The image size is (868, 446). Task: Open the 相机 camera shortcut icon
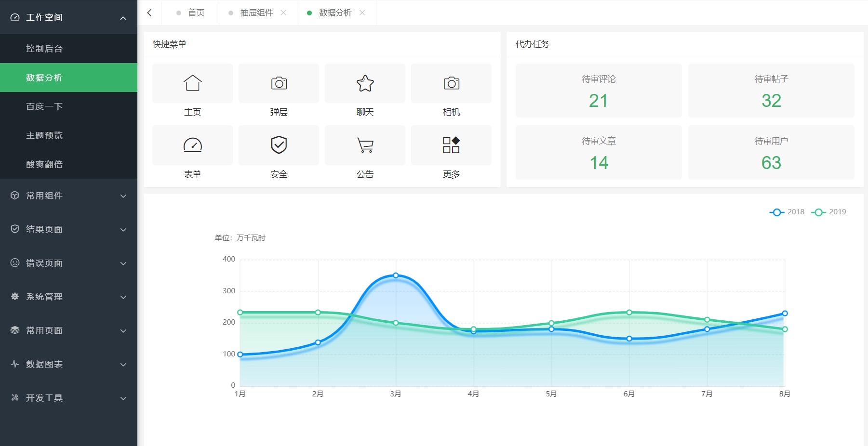click(451, 83)
